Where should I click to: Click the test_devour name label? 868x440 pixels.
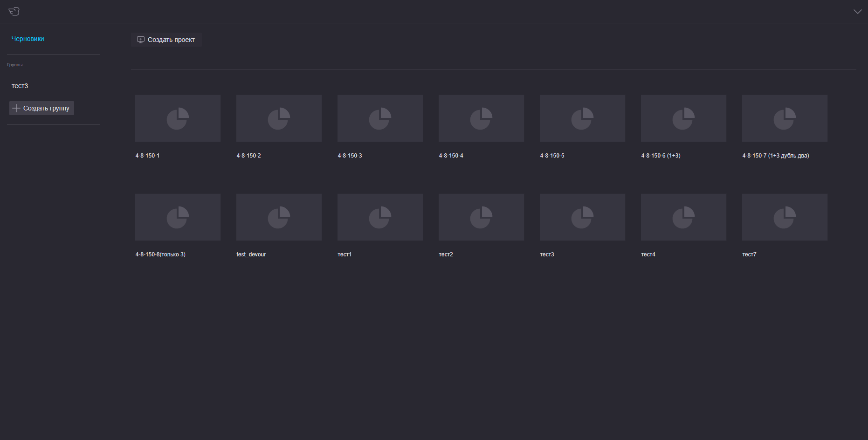[251, 254]
